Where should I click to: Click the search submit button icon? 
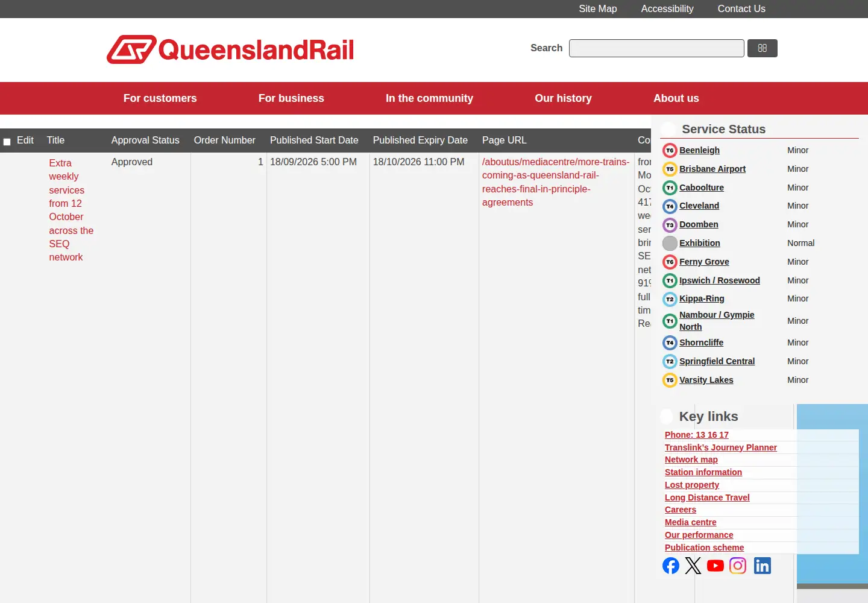click(763, 48)
